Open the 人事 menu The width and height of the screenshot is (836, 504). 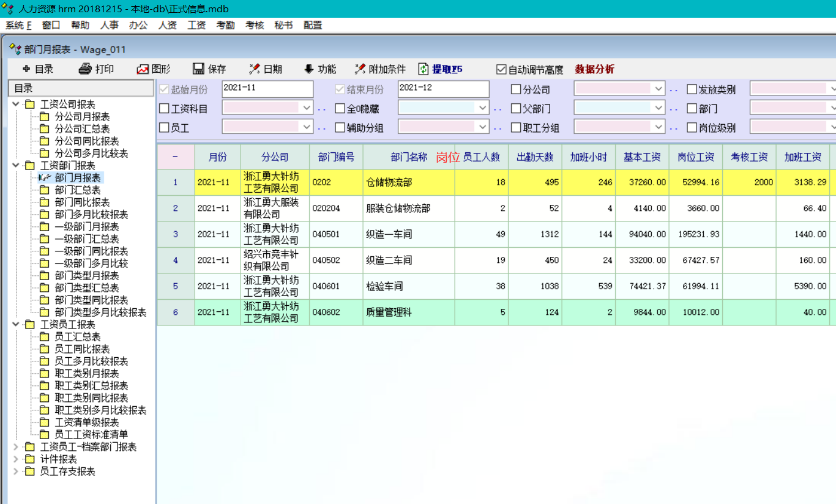(x=109, y=25)
